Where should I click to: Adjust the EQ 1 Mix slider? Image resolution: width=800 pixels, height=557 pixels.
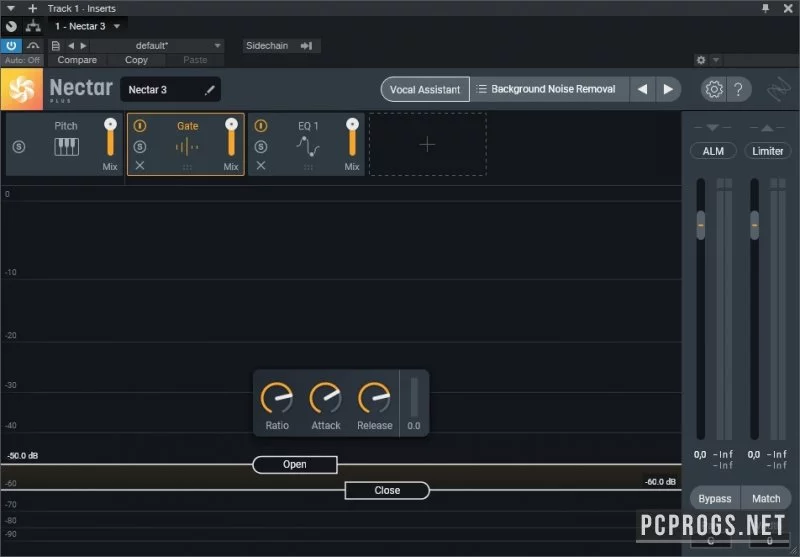352,137
